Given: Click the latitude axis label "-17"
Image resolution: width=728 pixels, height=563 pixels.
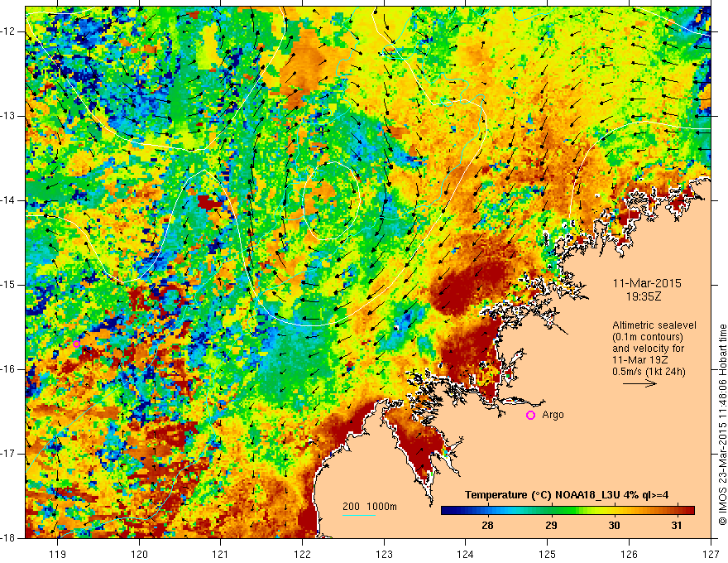Looking at the screenshot, I should click(9, 454).
